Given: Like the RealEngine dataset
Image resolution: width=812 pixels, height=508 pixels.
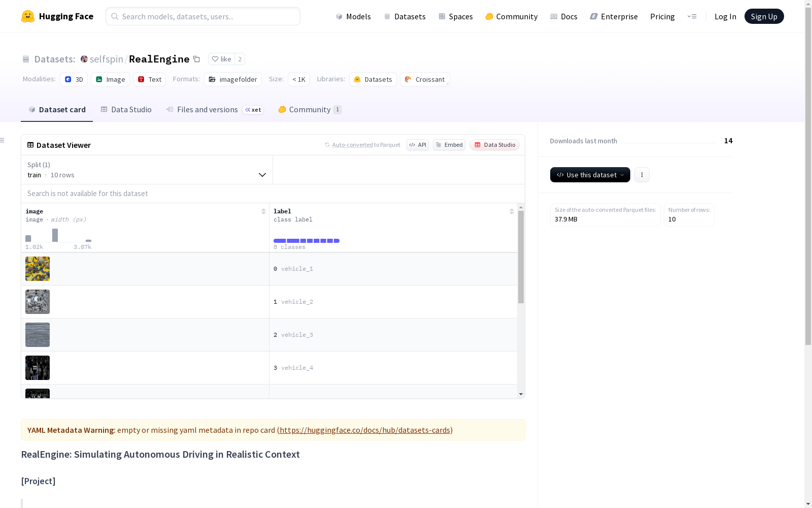Looking at the screenshot, I should tap(221, 59).
